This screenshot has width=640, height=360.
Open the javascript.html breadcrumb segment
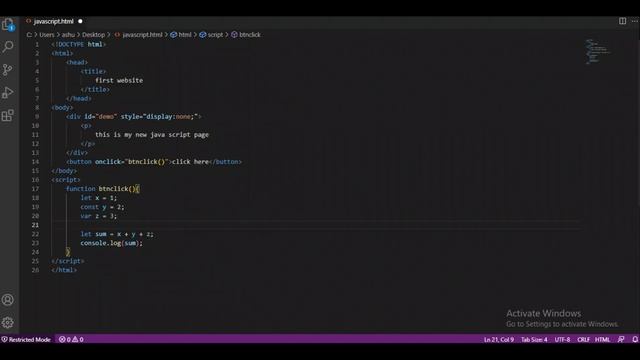(x=138, y=35)
